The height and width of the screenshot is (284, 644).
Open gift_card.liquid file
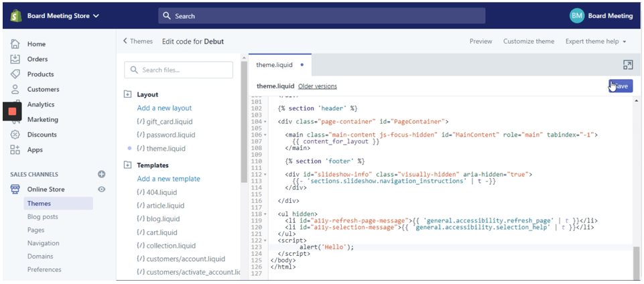point(164,121)
